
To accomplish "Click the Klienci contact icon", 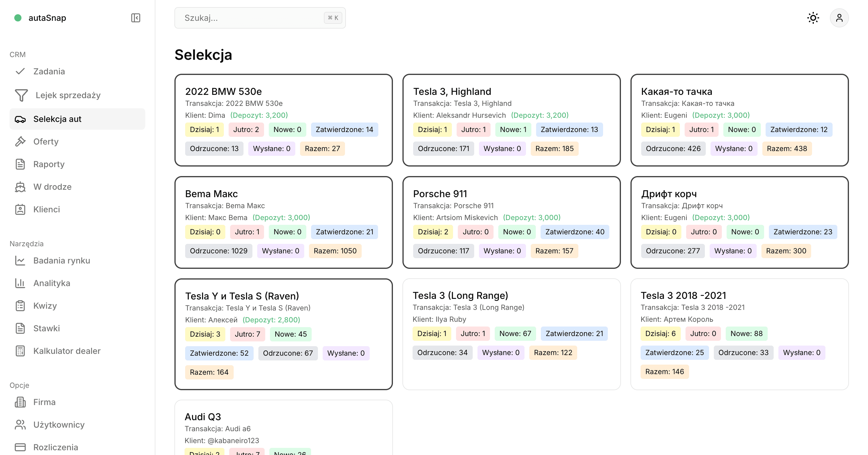I will (20, 209).
